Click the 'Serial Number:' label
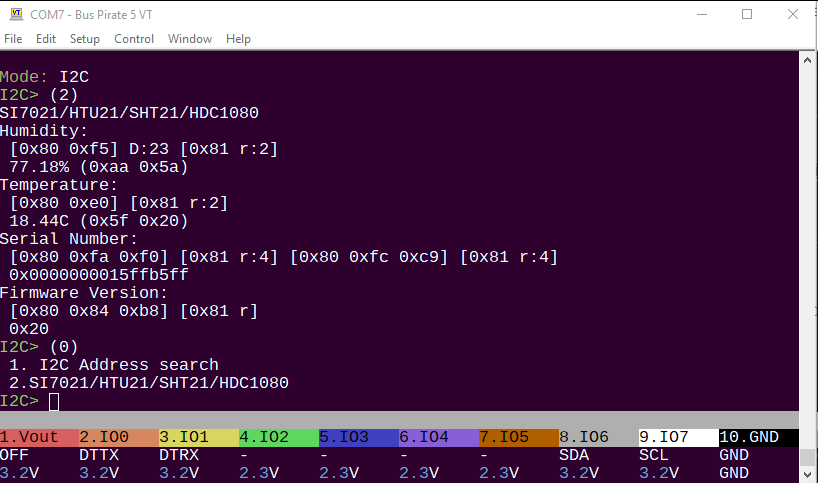This screenshot has width=818, height=483. click(x=69, y=239)
